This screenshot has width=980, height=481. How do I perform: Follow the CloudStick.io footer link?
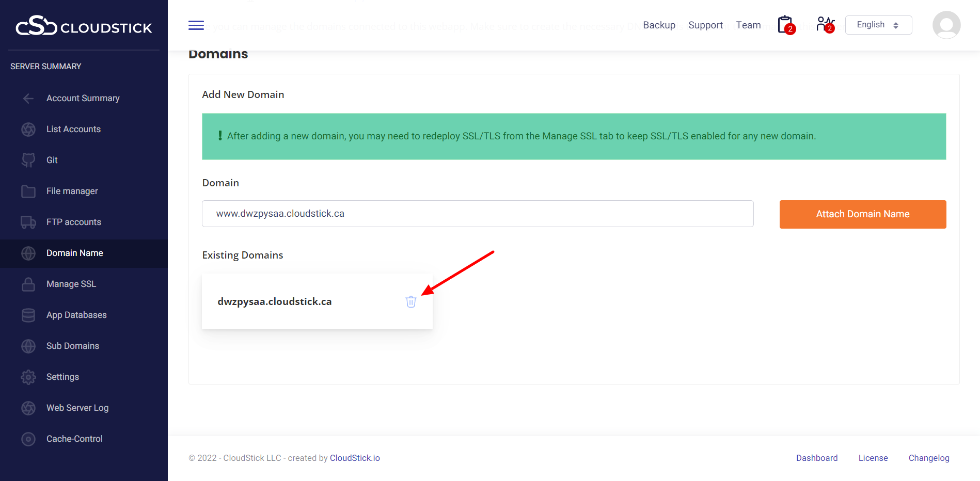(355, 458)
